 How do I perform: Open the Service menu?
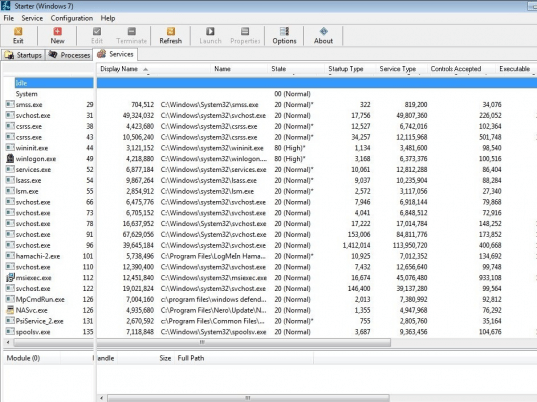[x=32, y=18]
